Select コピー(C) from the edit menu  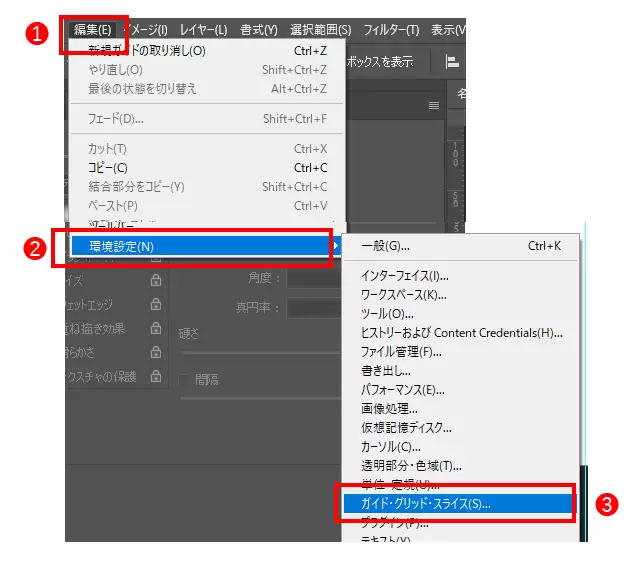click(x=108, y=168)
